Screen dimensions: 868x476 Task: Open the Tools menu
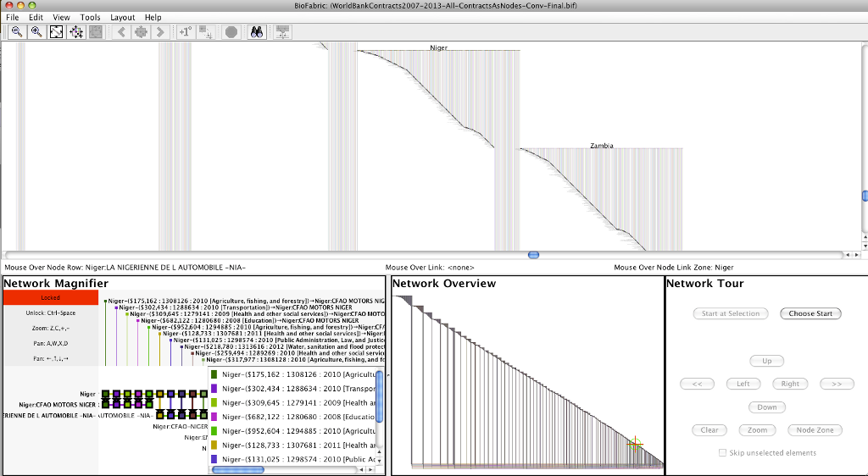pyautogui.click(x=90, y=17)
